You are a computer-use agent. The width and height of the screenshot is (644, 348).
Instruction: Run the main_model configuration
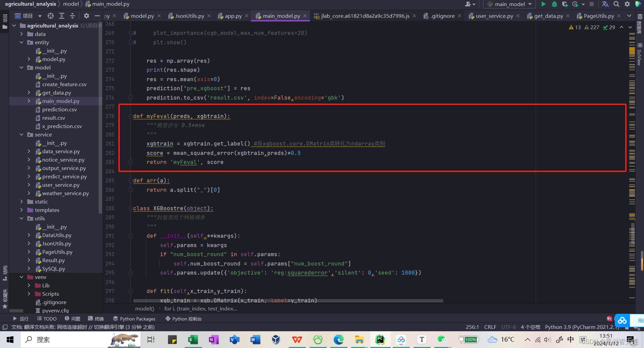(543, 4)
